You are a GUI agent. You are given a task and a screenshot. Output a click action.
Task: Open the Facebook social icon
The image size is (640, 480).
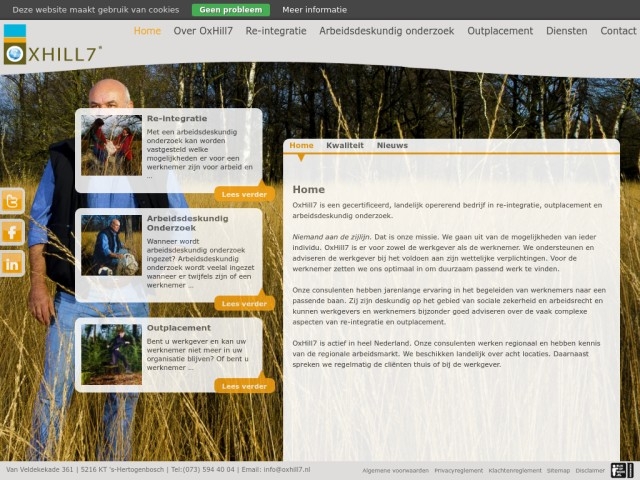(13, 232)
